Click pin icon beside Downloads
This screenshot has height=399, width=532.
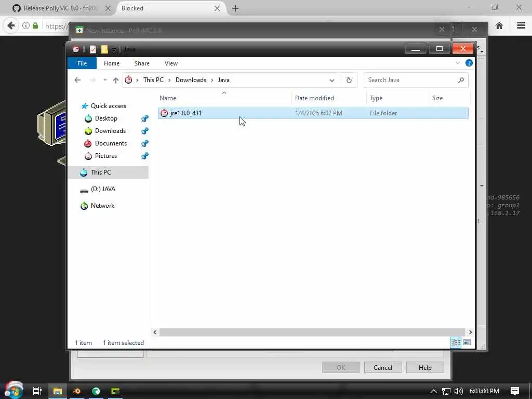(x=144, y=131)
